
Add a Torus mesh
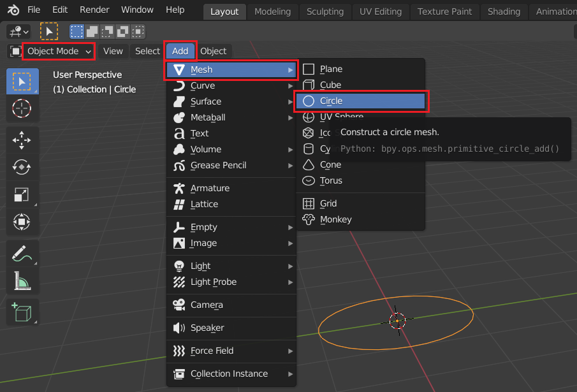point(361,180)
